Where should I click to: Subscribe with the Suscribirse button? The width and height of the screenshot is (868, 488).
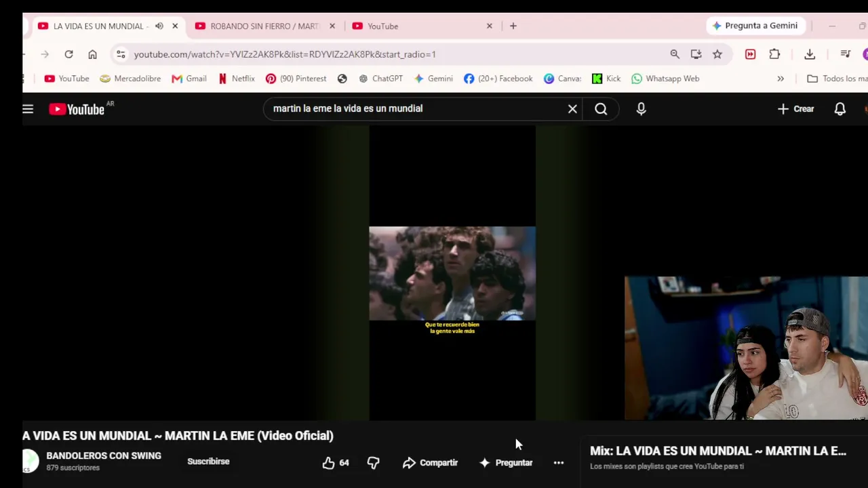point(208,462)
